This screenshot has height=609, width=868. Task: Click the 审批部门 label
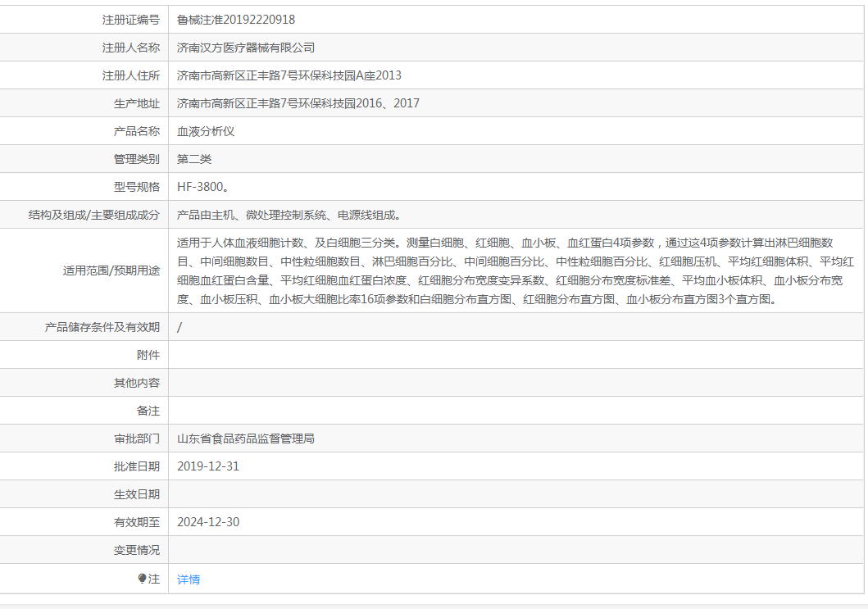(137, 439)
